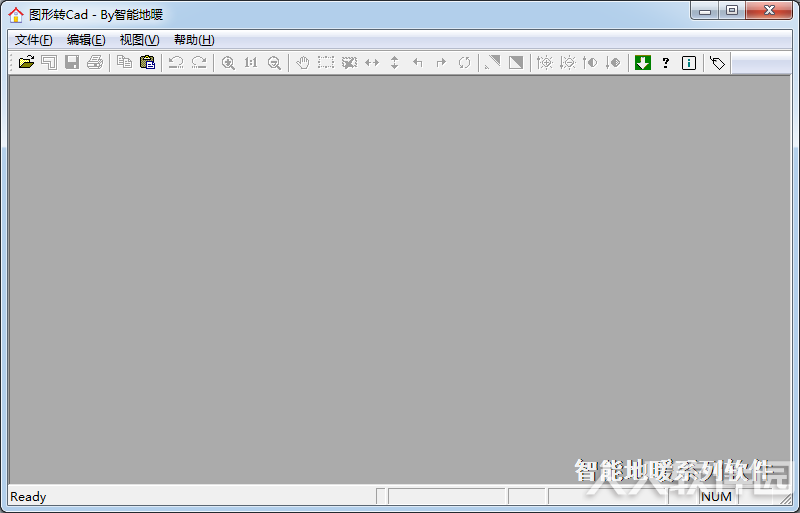Click the question mark help icon

(x=665, y=63)
